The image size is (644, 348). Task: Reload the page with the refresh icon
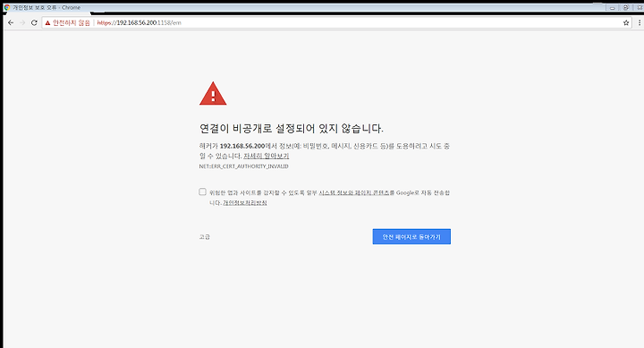click(x=34, y=22)
